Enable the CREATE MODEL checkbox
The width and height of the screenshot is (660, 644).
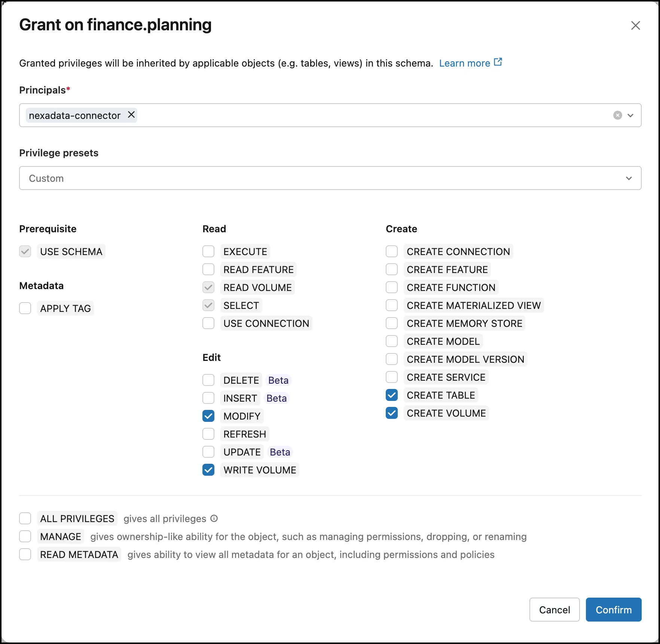(x=392, y=341)
